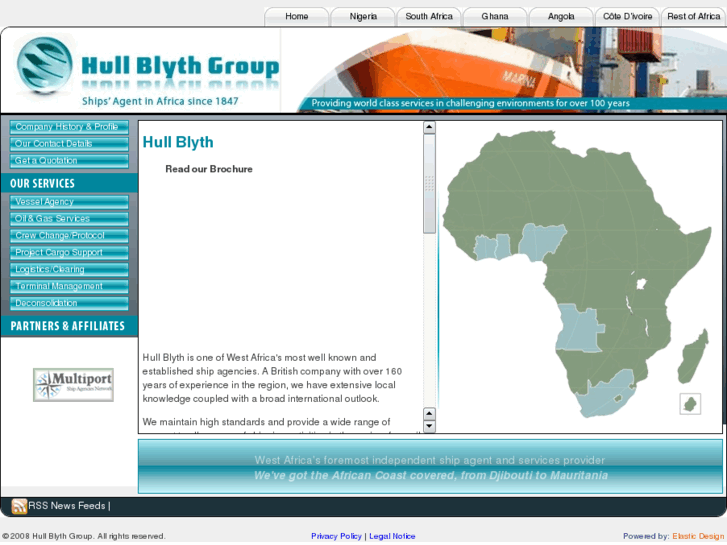The height and width of the screenshot is (545, 727).
Task: Open the South Africa tab
Action: 429,17
